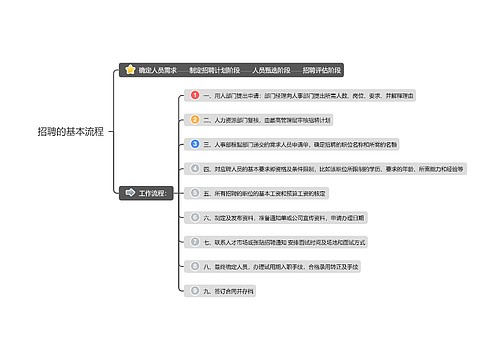
Task: Select step 六 制定及发布资料 text
Action: point(284,218)
